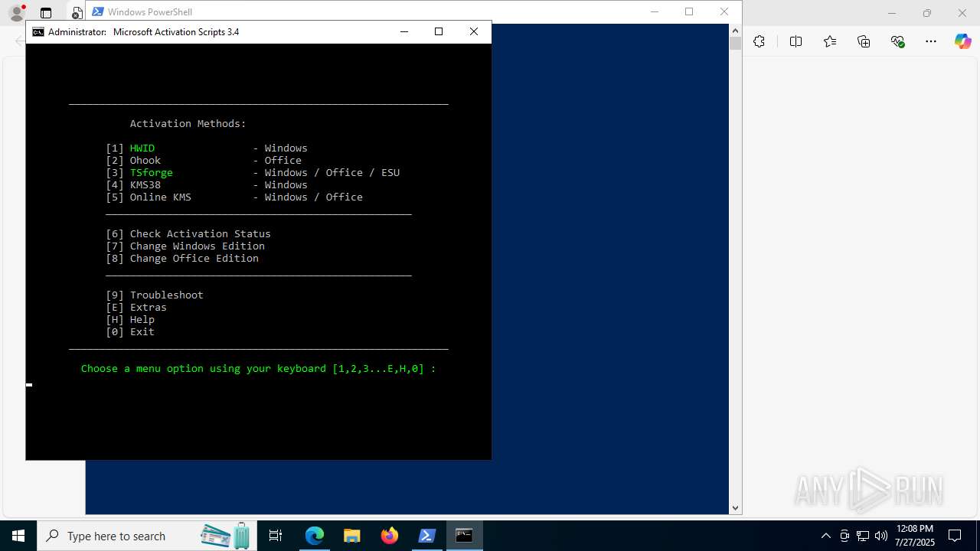Viewport: 980px width, 551px height.
Task: Open File Explorer from taskbar
Action: point(351,536)
